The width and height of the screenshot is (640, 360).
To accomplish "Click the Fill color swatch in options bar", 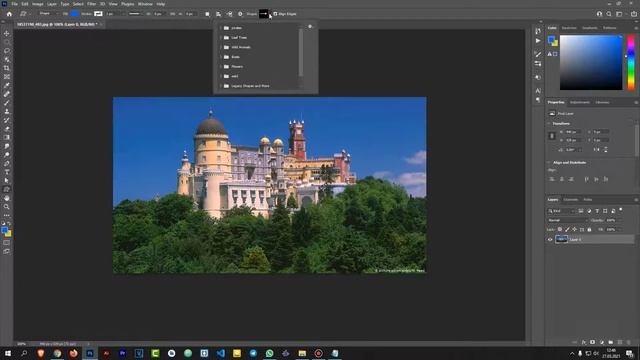I will tap(74, 14).
